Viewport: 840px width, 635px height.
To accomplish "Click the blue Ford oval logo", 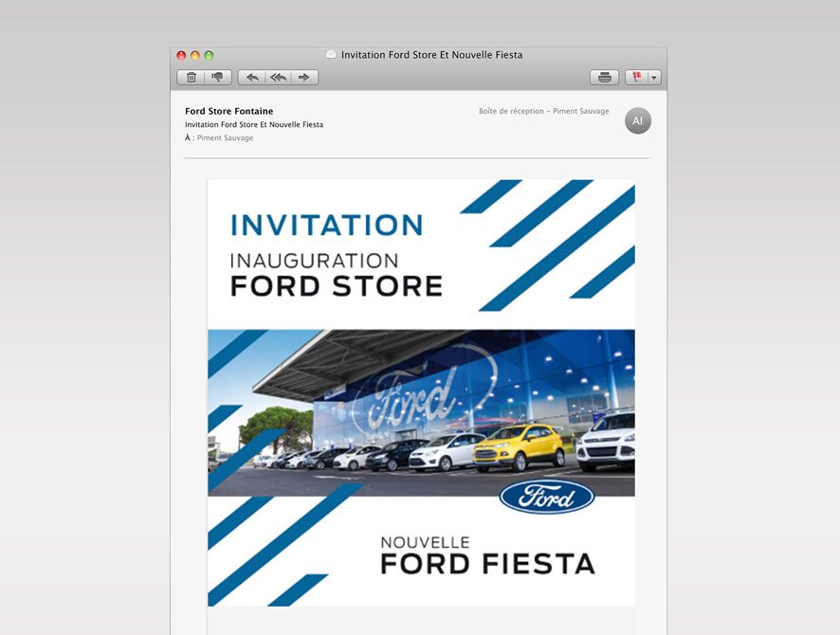I will [x=546, y=498].
